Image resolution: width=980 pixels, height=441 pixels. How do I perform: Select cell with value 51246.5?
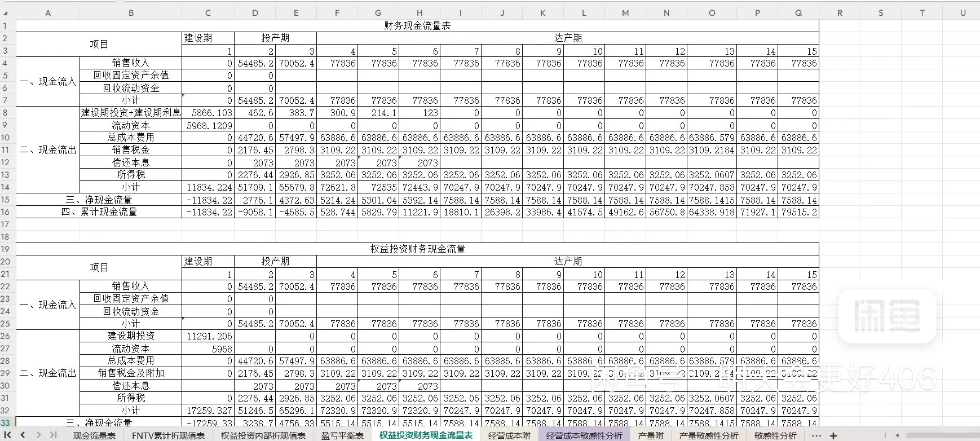(x=255, y=411)
